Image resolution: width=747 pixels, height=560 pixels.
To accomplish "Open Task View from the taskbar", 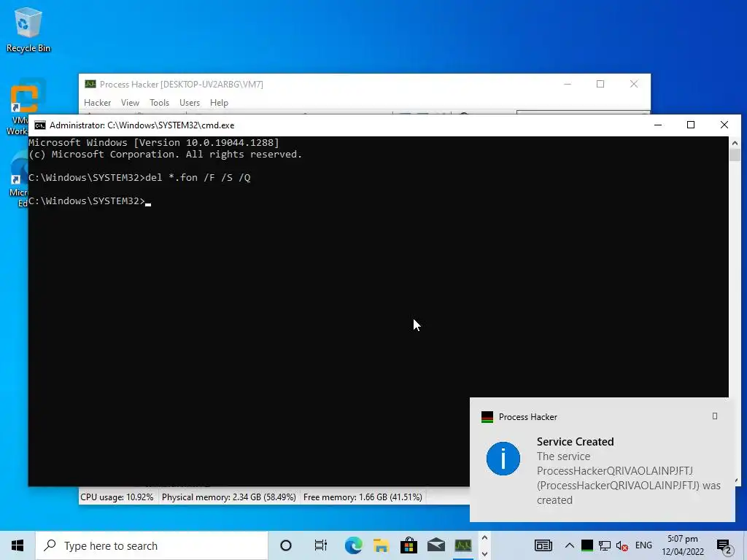I will coord(321,545).
